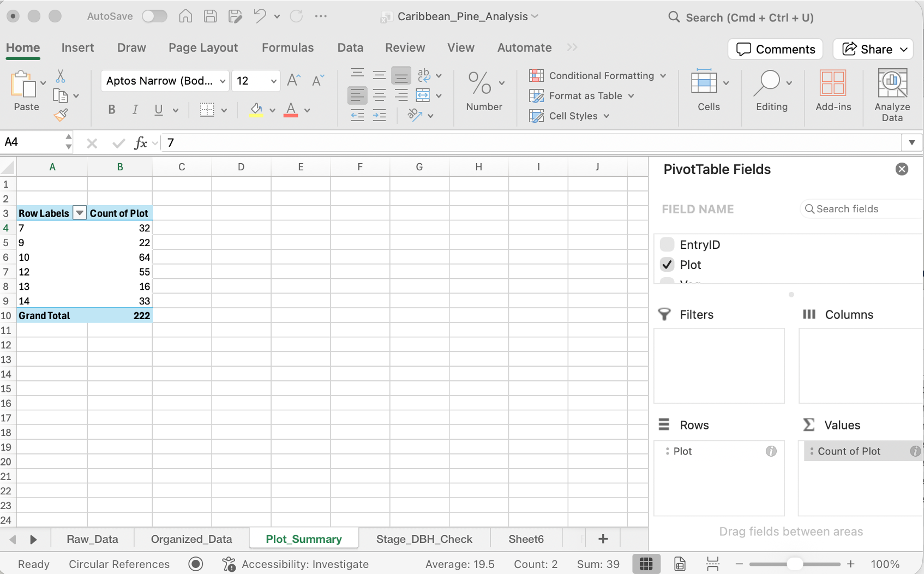Open the Insert ribbon tab
Viewport: 924px width, 574px height.
(77, 47)
